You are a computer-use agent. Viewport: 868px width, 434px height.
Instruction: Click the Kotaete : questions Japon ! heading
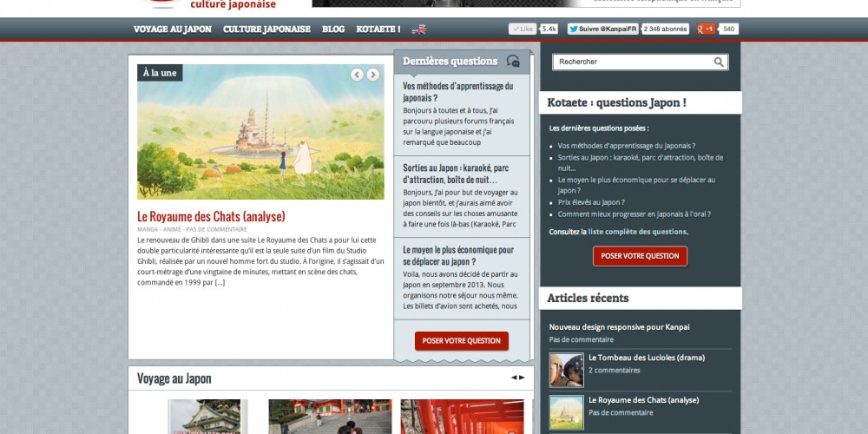(616, 102)
